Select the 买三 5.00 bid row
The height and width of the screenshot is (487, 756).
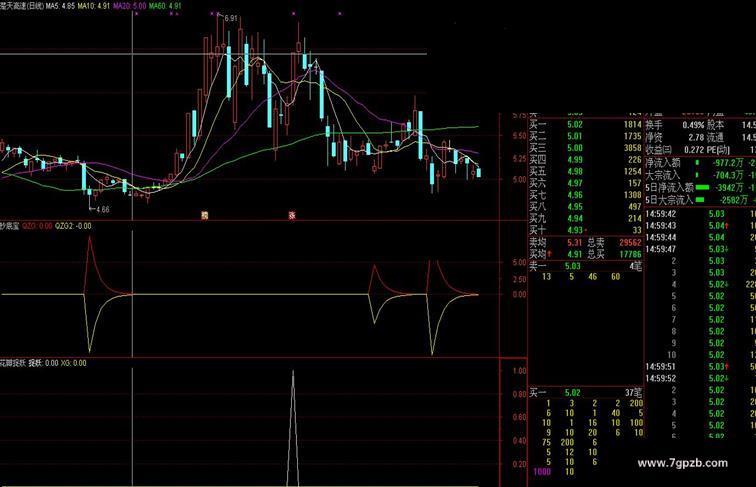click(585, 148)
